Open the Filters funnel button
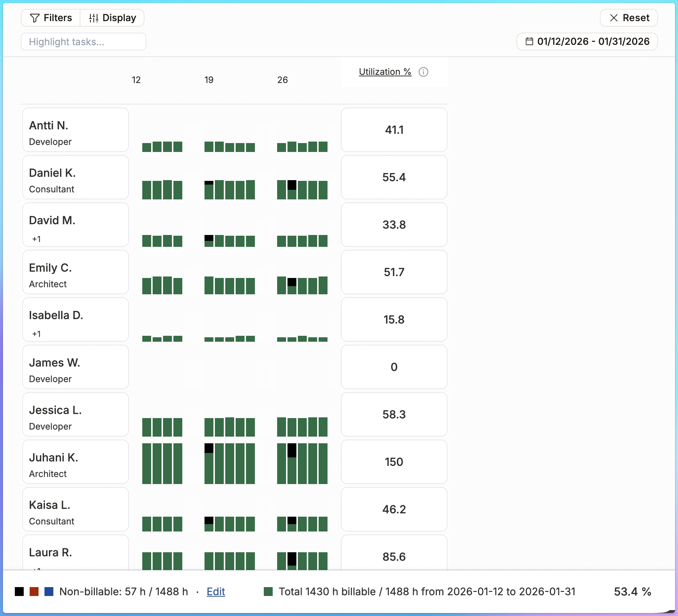678x616 pixels. click(51, 18)
